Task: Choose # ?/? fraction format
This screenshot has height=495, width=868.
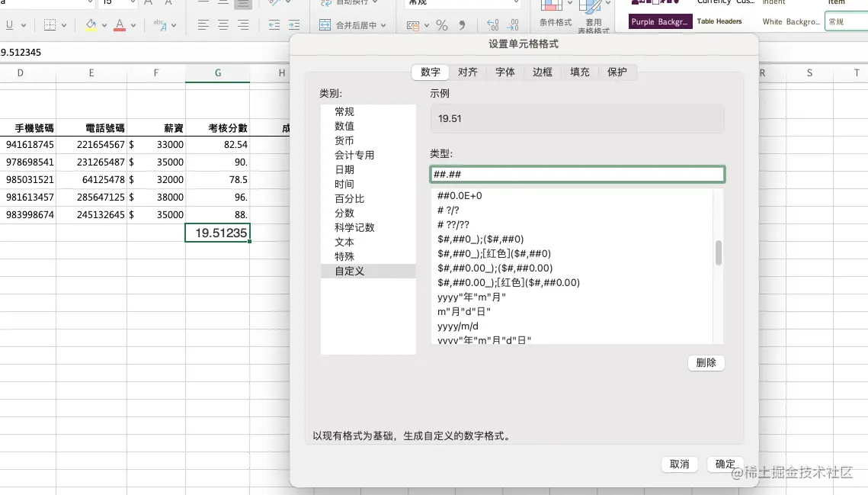Action: click(x=572, y=210)
